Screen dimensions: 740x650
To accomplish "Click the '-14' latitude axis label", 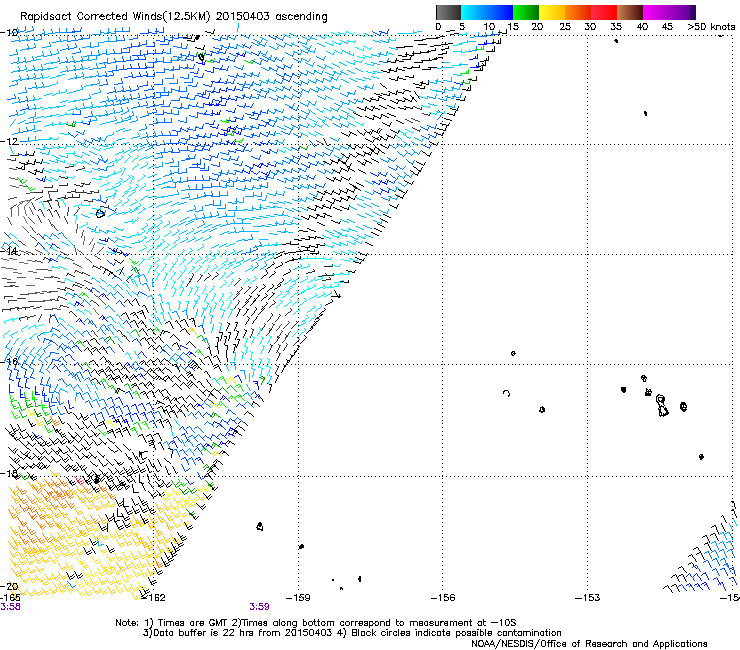I will click(9, 251).
